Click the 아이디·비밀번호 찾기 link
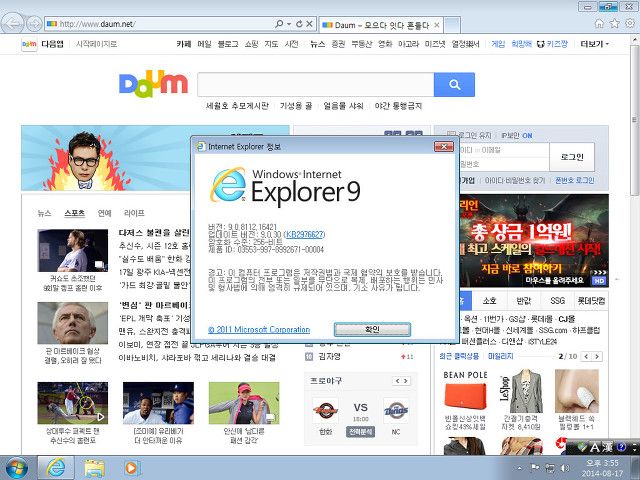 point(515,180)
